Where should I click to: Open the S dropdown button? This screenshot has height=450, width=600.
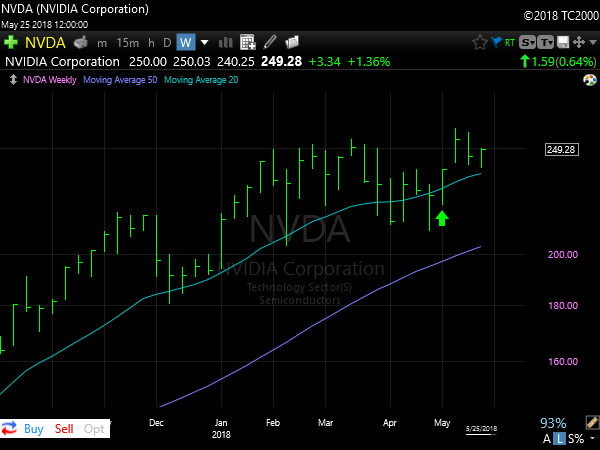(x=527, y=42)
